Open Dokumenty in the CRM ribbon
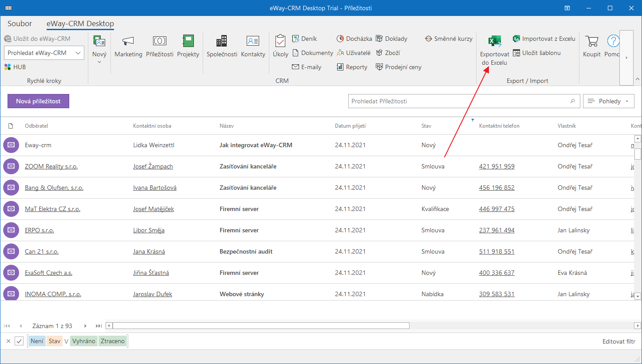This screenshot has height=364, width=642. pyautogui.click(x=312, y=53)
